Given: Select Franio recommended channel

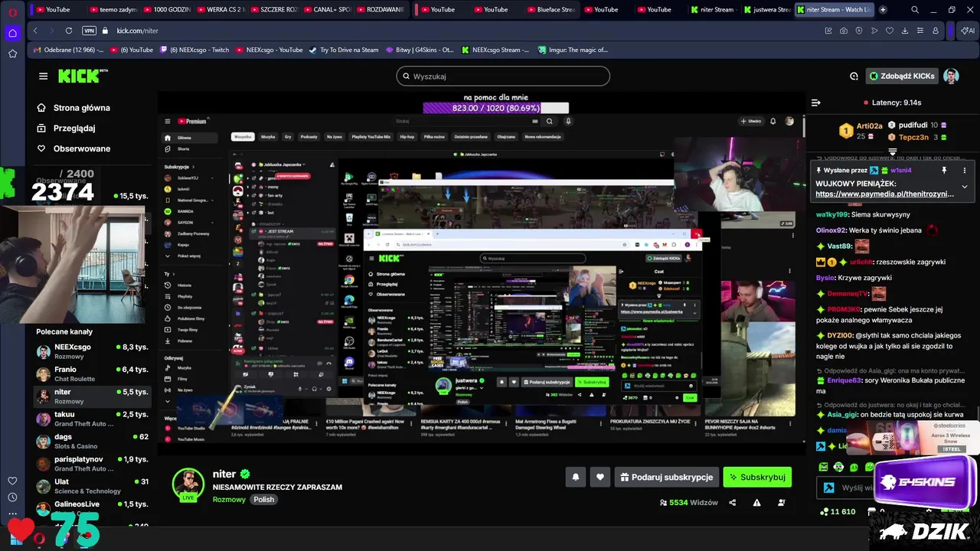Looking at the screenshot, I should pos(92,373).
